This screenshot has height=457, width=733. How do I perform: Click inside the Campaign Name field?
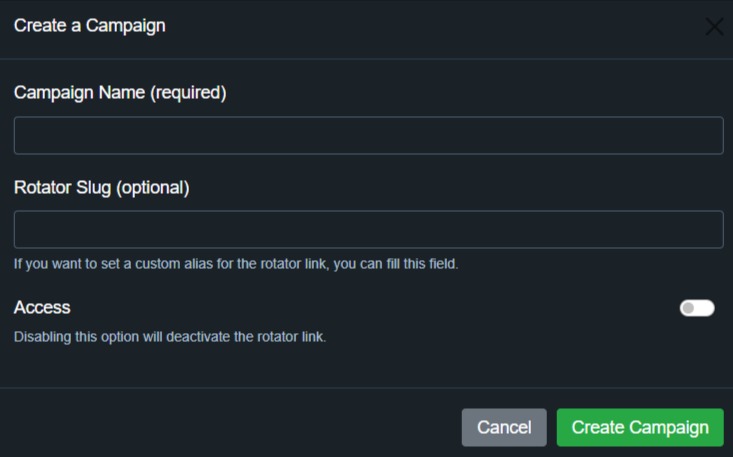click(x=368, y=136)
